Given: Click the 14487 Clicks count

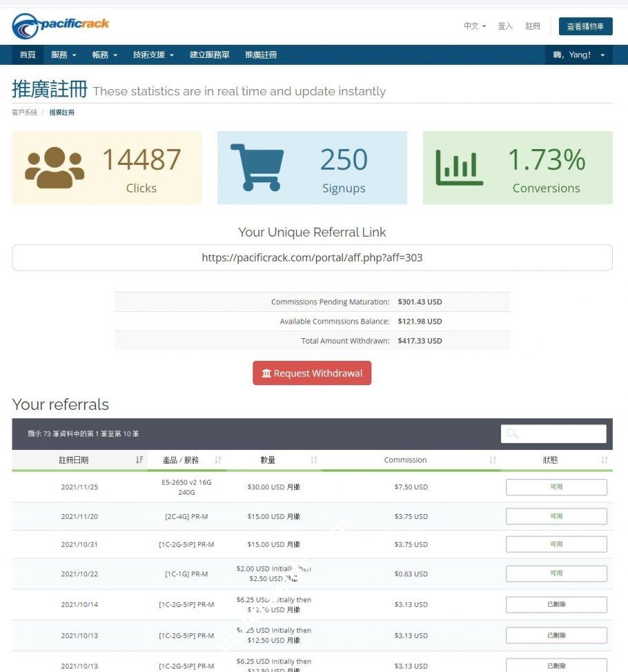Looking at the screenshot, I should pyautogui.click(x=141, y=160).
